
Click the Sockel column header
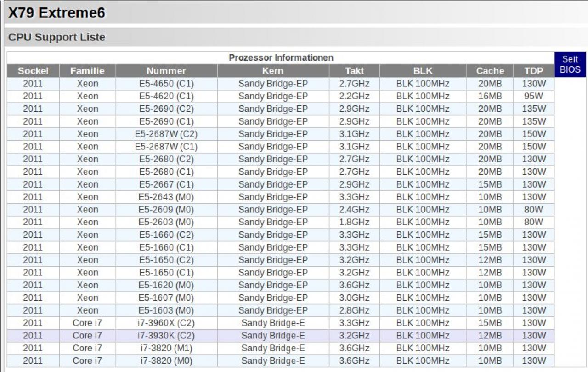pyautogui.click(x=33, y=71)
